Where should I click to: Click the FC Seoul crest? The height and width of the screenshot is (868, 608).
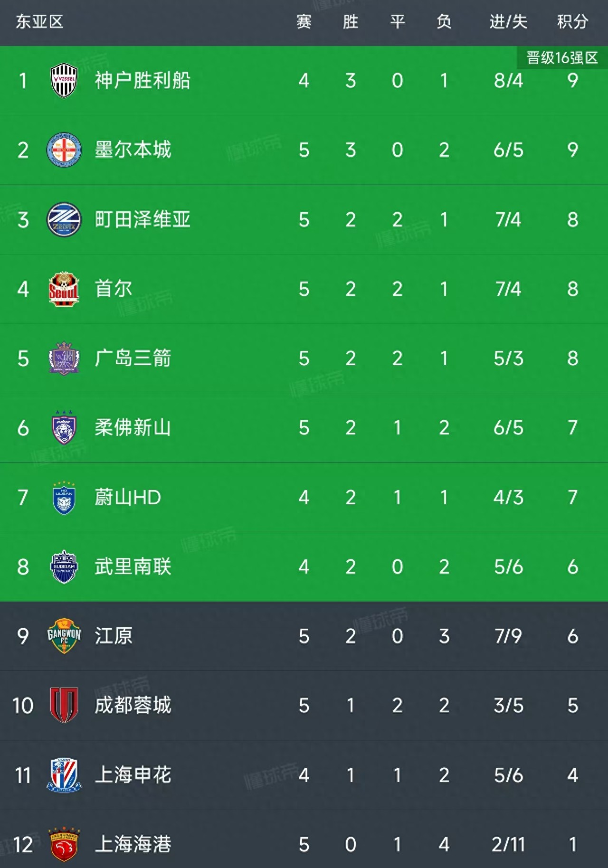coord(64,289)
